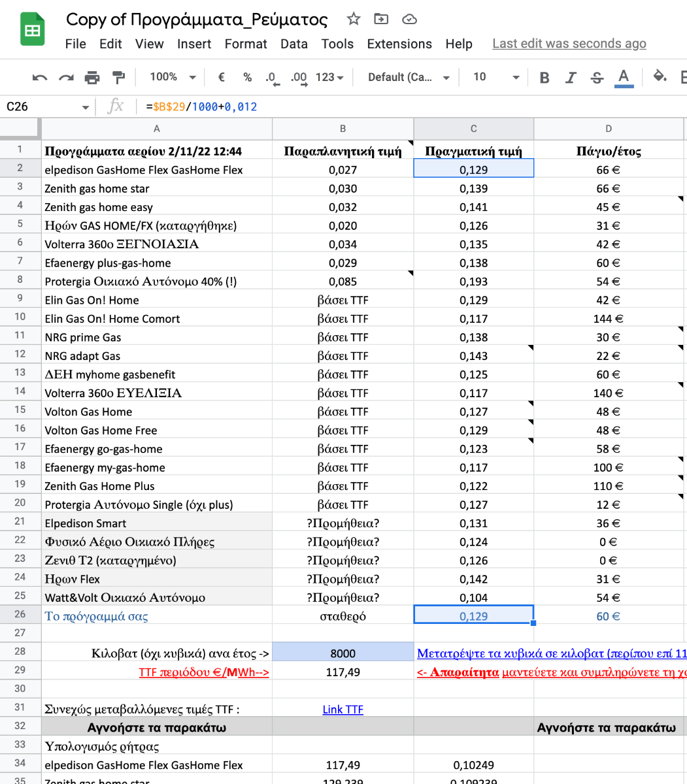
Task: Open the Tools menu
Action: point(337,44)
